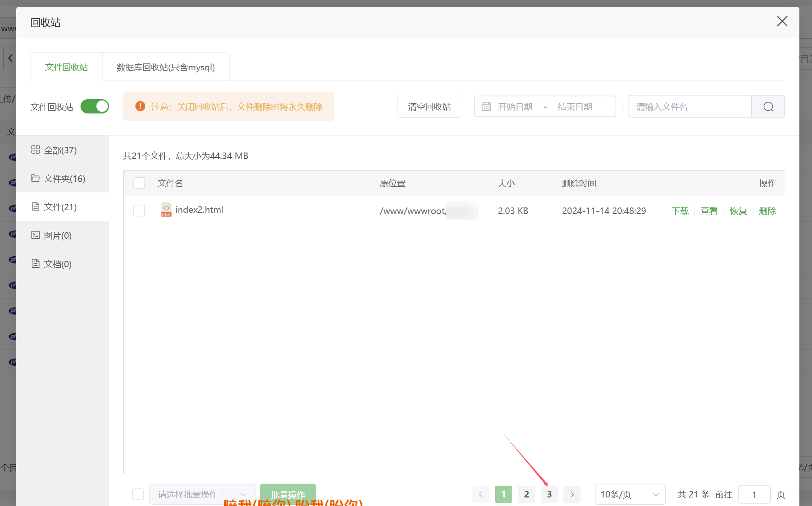Screen dimensions: 812x506
Task: Focus the 前往 page number input
Action: pyautogui.click(x=754, y=494)
